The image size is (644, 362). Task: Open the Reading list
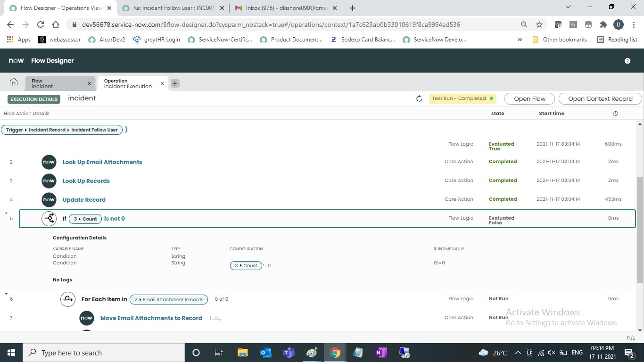pos(617,40)
